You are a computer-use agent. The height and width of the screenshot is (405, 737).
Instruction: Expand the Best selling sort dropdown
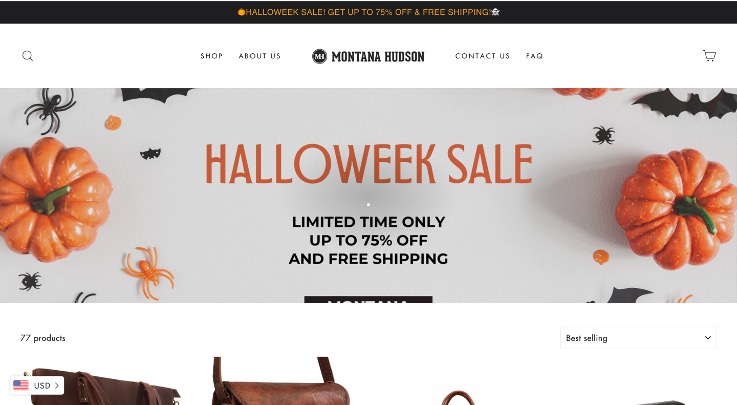coord(638,338)
